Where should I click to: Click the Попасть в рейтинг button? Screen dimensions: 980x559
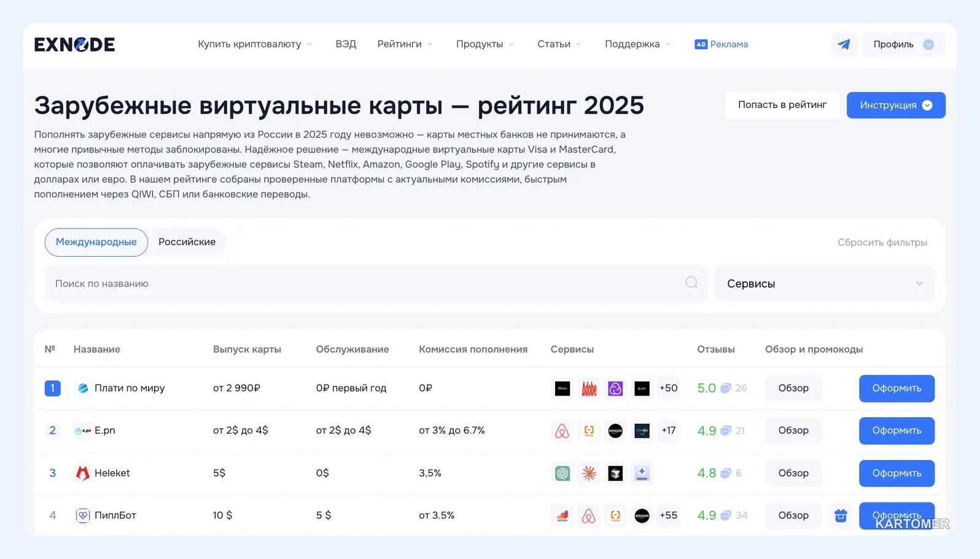point(782,105)
